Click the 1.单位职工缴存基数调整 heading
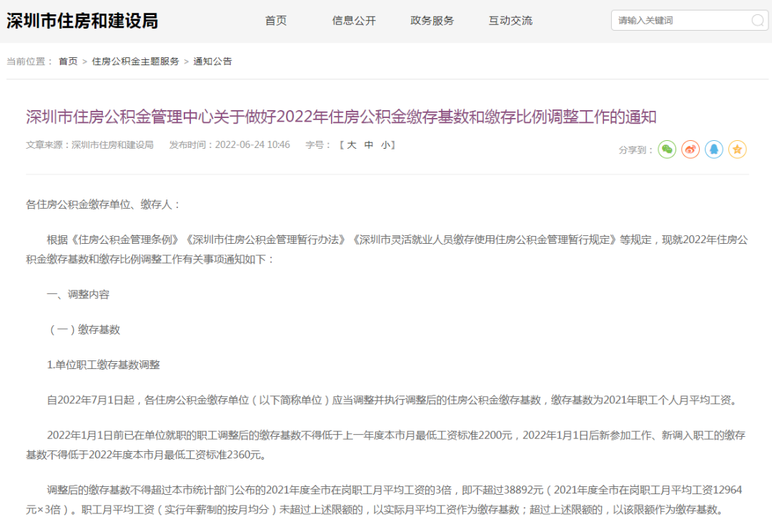The height and width of the screenshot is (532, 772). coord(104,365)
